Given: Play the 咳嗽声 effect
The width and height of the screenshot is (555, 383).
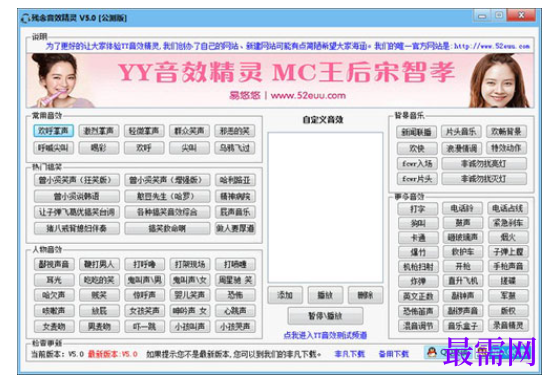Looking at the screenshot, I should click(54, 311).
